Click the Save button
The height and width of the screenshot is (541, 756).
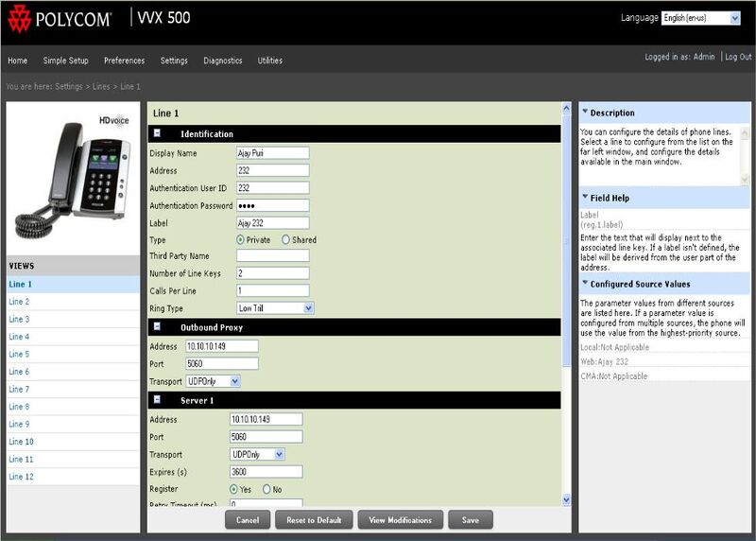(471, 520)
